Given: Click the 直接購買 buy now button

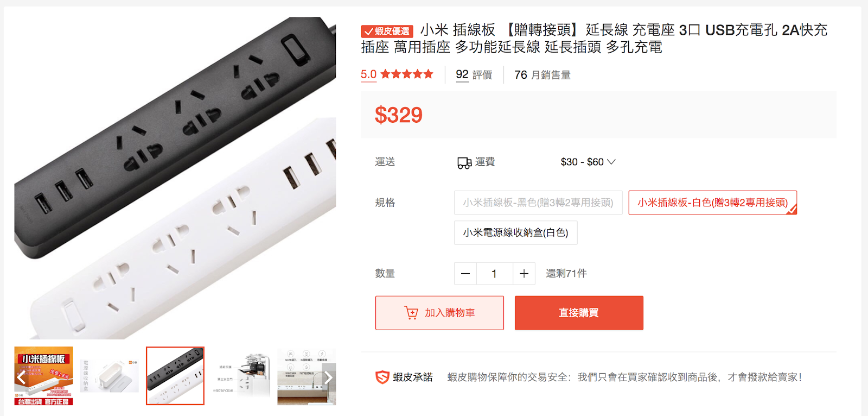Looking at the screenshot, I should 579,313.
